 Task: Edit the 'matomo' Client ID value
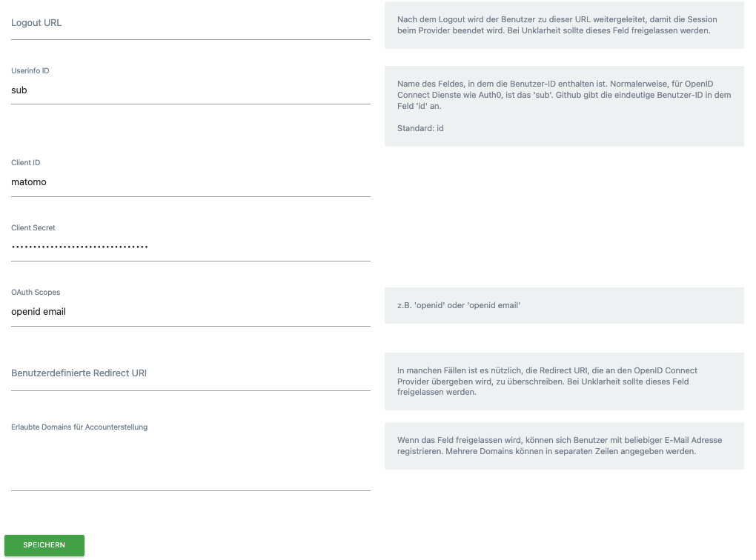(29, 181)
